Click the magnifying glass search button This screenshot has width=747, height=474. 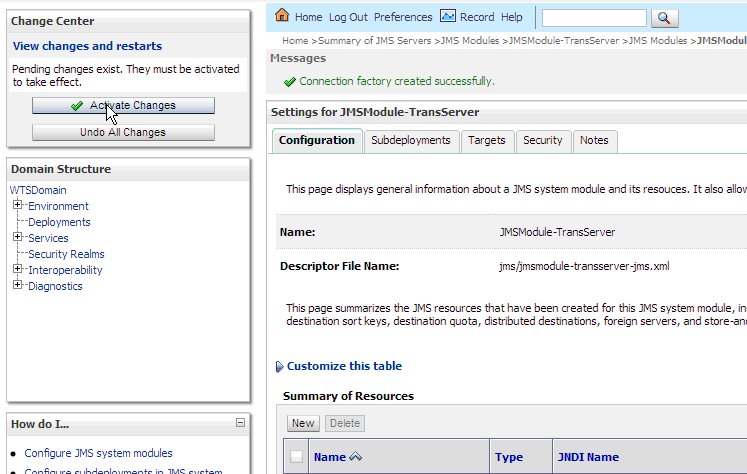click(x=664, y=18)
